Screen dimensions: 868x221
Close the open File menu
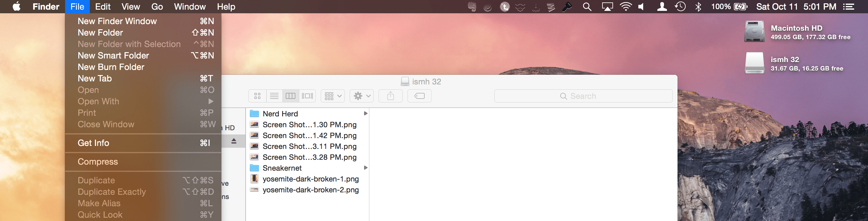click(77, 7)
